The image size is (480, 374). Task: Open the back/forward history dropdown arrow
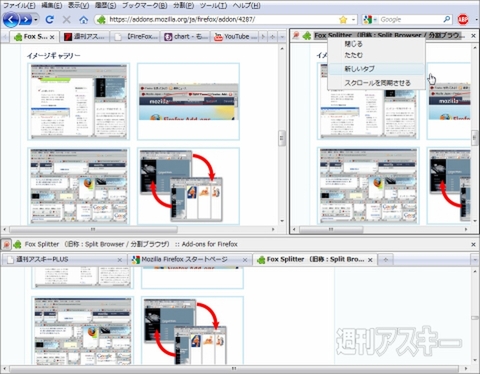coord(35,20)
